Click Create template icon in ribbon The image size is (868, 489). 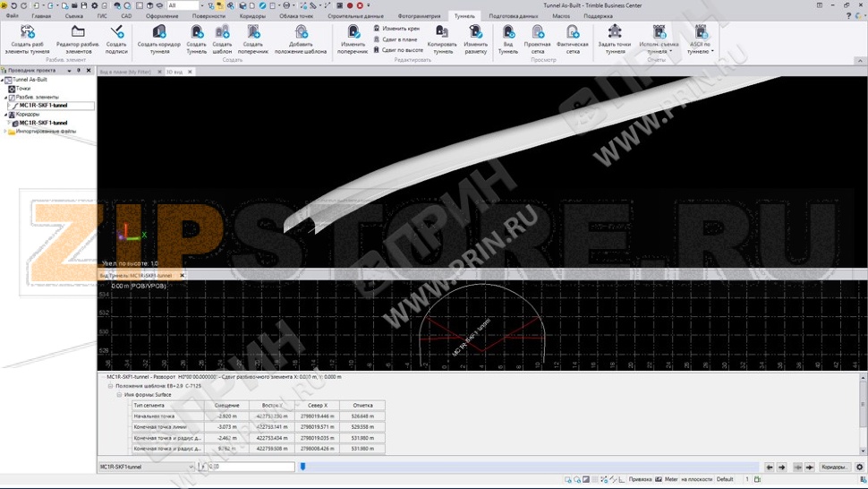222,33
